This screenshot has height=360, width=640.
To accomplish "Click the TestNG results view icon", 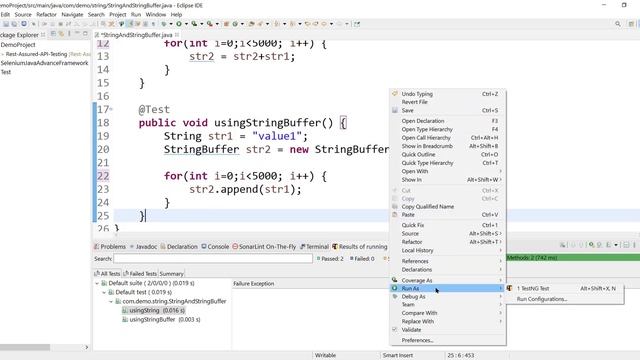I will coord(335,247).
